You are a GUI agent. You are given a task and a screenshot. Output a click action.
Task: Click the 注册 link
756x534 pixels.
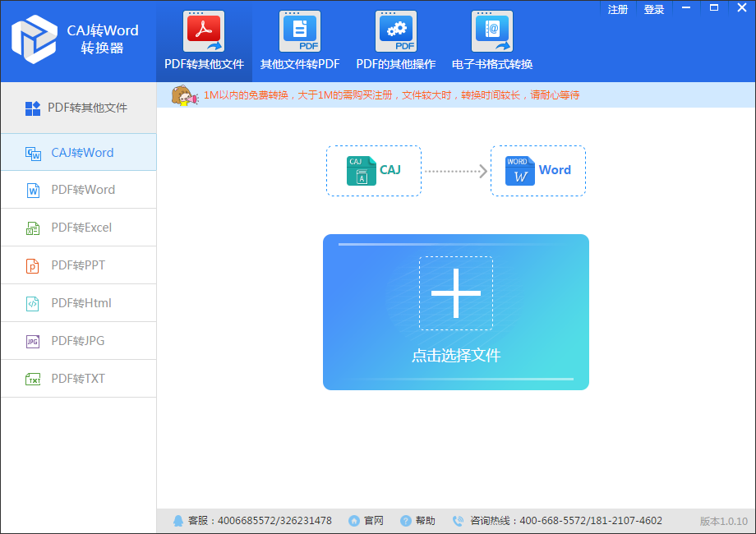(x=617, y=8)
